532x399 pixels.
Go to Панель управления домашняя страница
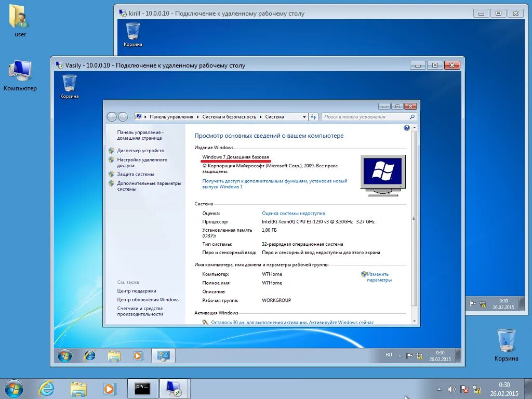coord(140,135)
